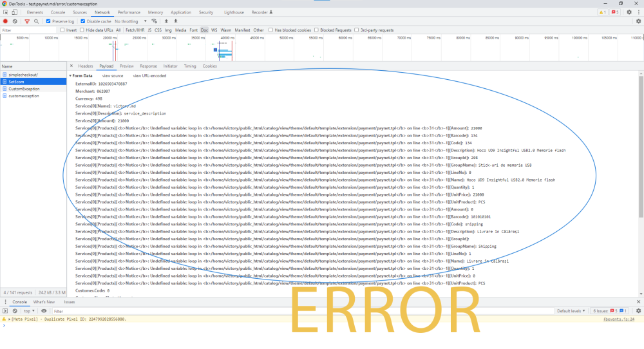Filter requests by Fetch/XHR type

pos(135,30)
